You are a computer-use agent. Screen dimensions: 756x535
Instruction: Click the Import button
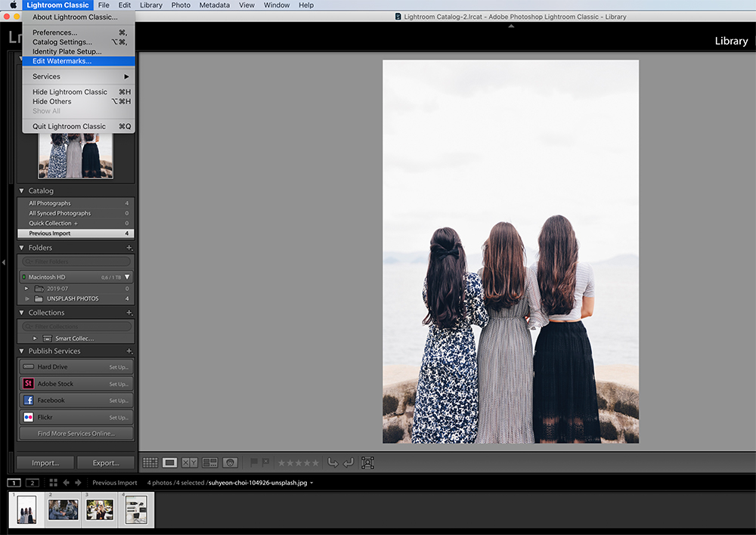(x=45, y=462)
